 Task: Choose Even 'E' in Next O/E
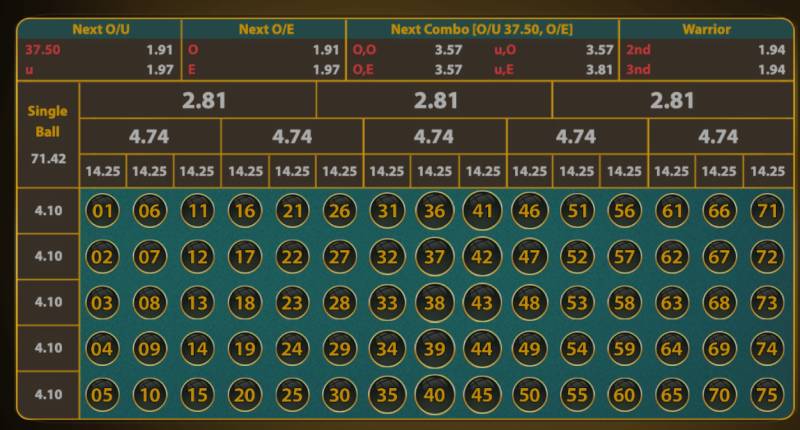click(x=263, y=69)
